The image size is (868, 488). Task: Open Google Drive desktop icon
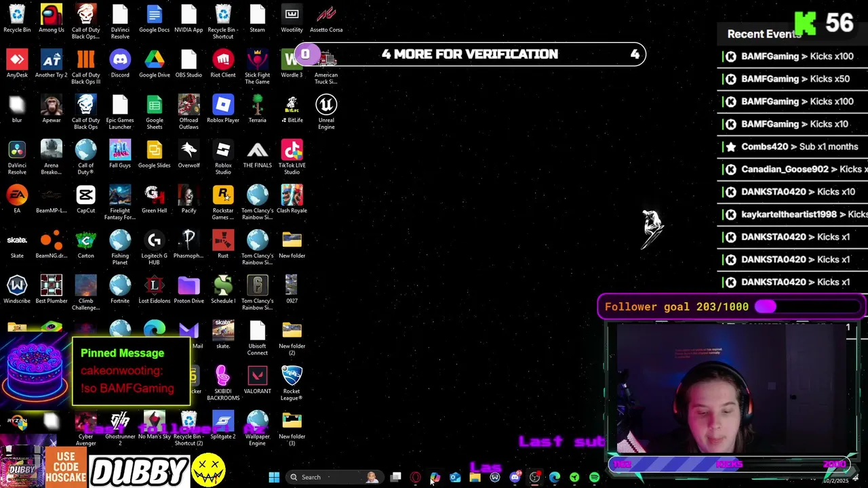coord(155,64)
